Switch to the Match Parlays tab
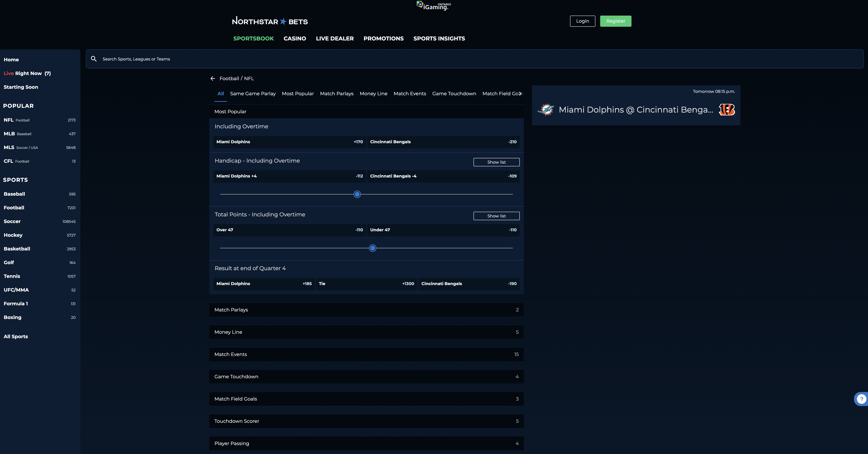This screenshot has width=868, height=454. click(337, 94)
